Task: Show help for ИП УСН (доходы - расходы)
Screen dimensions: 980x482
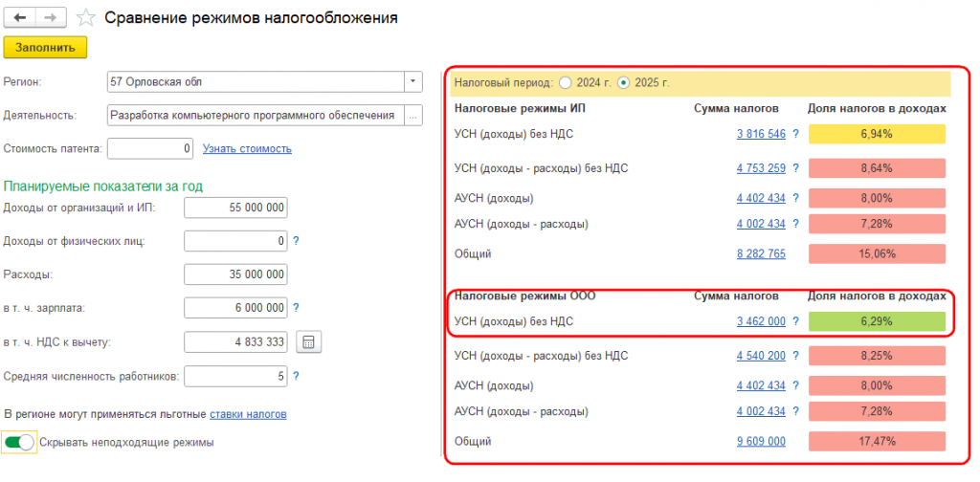Action: coord(795,168)
